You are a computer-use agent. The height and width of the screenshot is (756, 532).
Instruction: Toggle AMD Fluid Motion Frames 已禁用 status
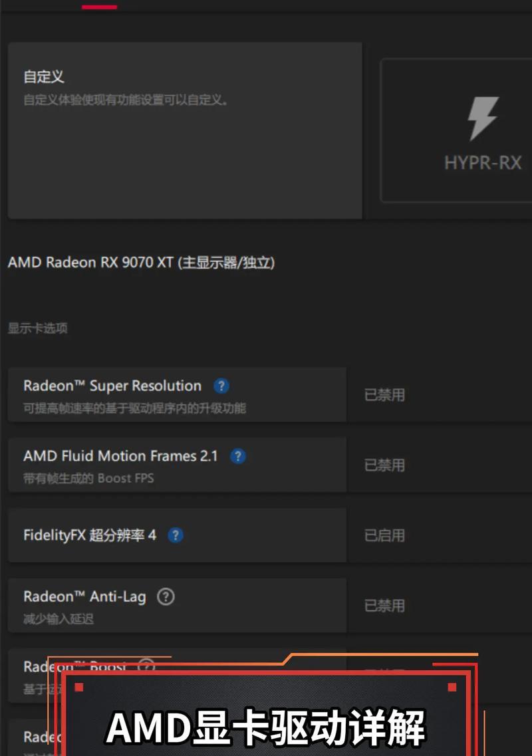(x=384, y=465)
